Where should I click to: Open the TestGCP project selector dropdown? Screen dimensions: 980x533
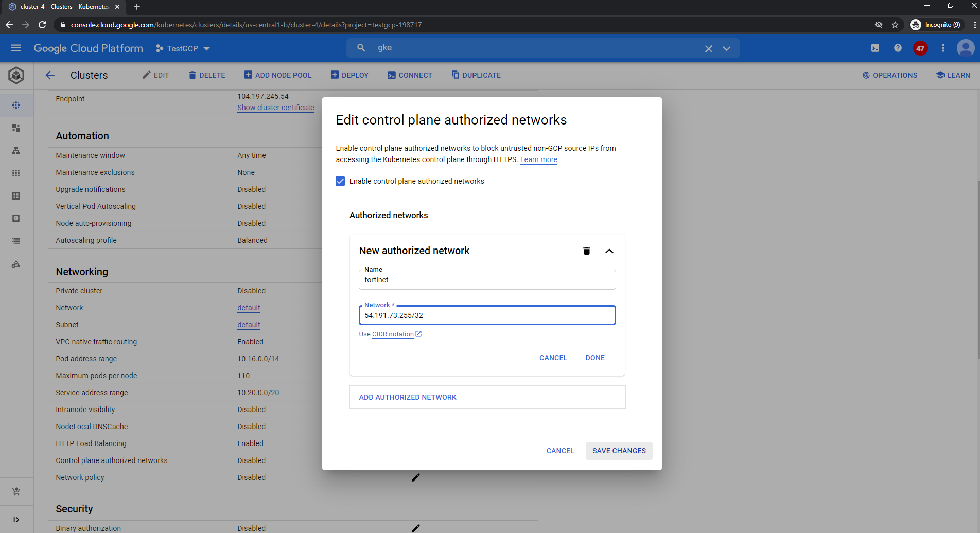tap(183, 48)
